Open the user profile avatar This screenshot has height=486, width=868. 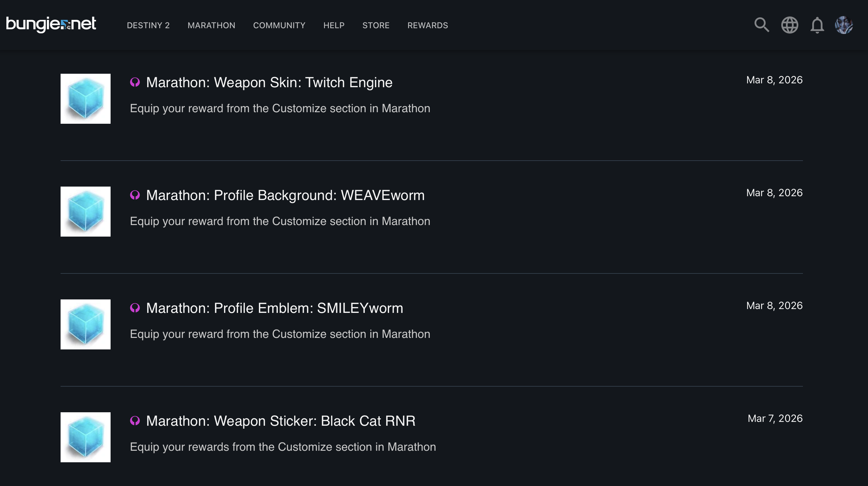point(844,25)
